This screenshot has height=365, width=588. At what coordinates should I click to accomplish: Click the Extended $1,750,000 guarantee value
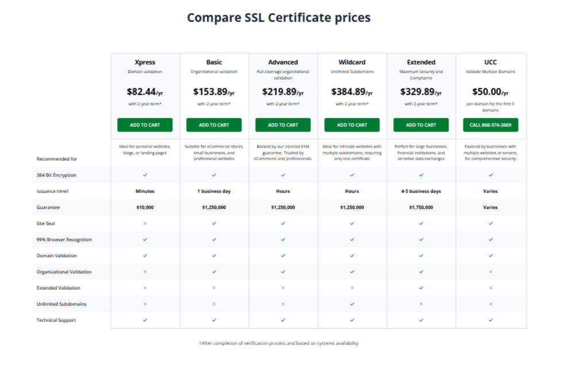(421, 208)
